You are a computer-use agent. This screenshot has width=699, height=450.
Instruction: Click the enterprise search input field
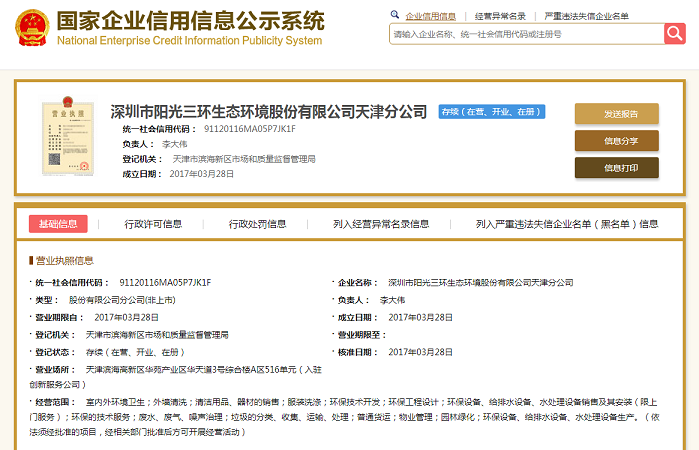526,34
